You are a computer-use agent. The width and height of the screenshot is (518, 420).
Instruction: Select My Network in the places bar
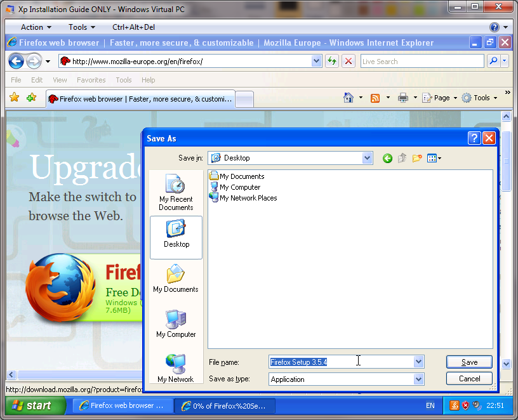click(x=176, y=368)
